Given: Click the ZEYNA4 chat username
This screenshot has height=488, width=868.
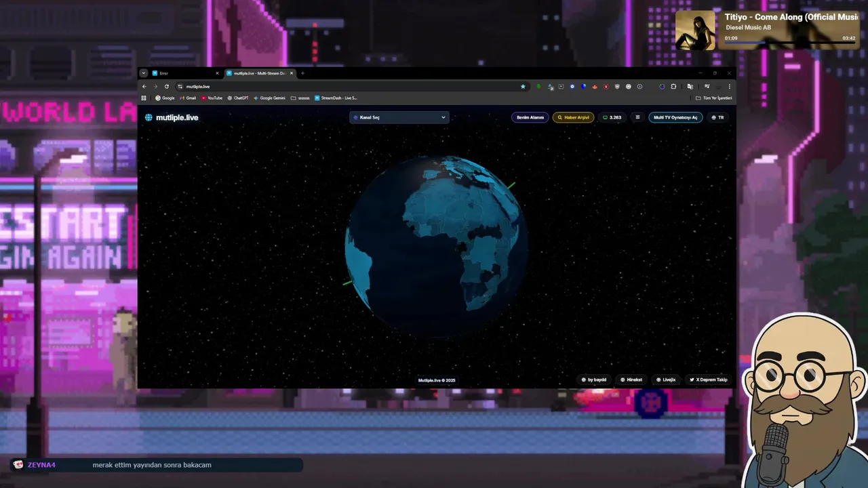Looking at the screenshot, I should tap(41, 465).
